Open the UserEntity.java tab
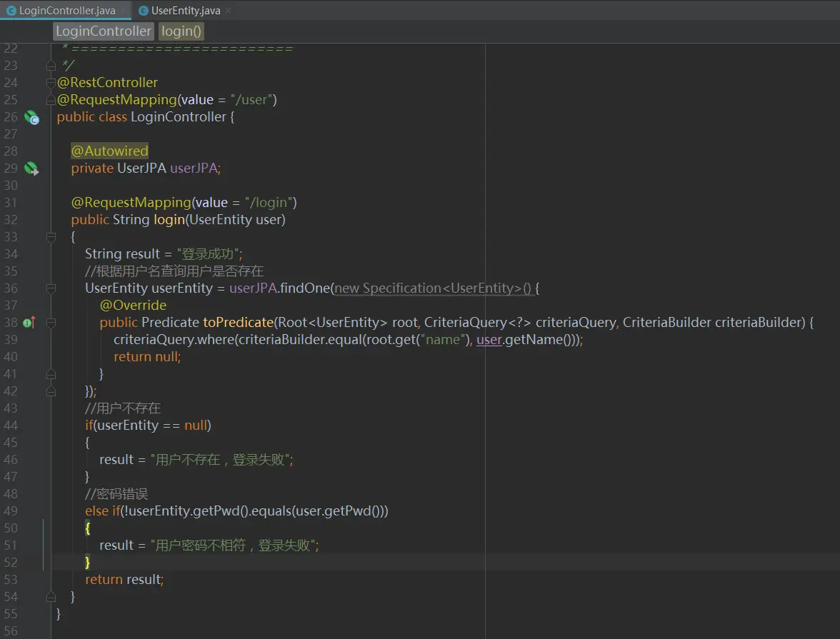The image size is (840, 639). click(186, 10)
